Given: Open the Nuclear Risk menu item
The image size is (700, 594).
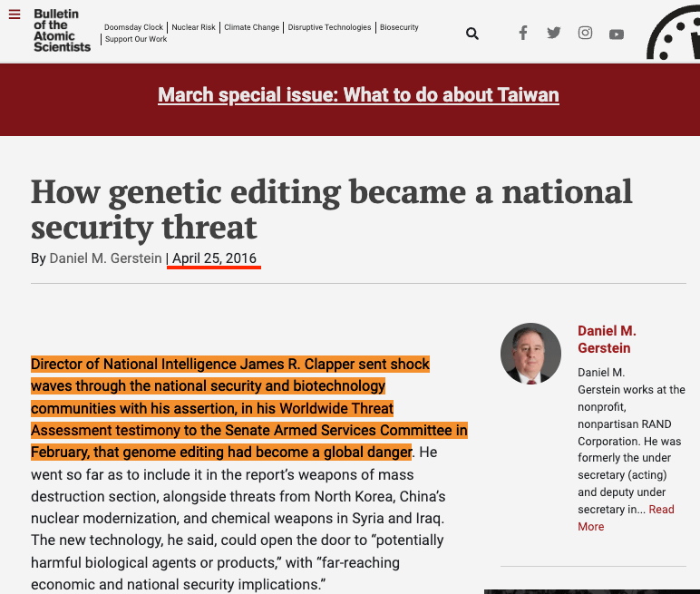Looking at the screenshot, I should coord(194,27).
